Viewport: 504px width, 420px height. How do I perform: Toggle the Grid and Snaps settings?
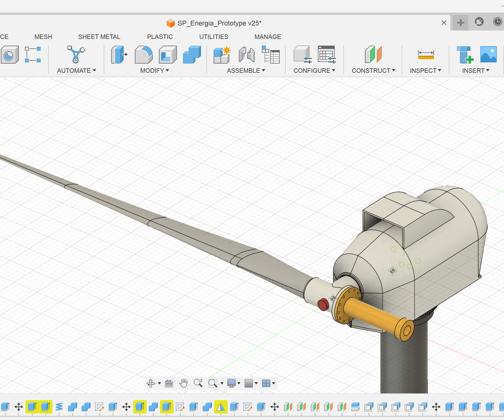249,383
